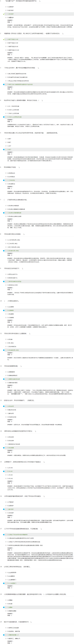Select checked answer A.每天不超过1小时

pyautogui.click(x=13, y=39)
